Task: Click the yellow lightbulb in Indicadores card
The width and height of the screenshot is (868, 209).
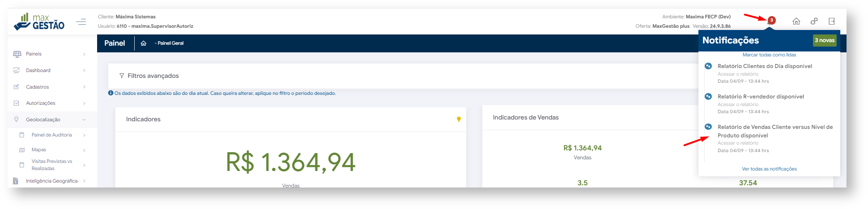Action: tap(459, 119)
